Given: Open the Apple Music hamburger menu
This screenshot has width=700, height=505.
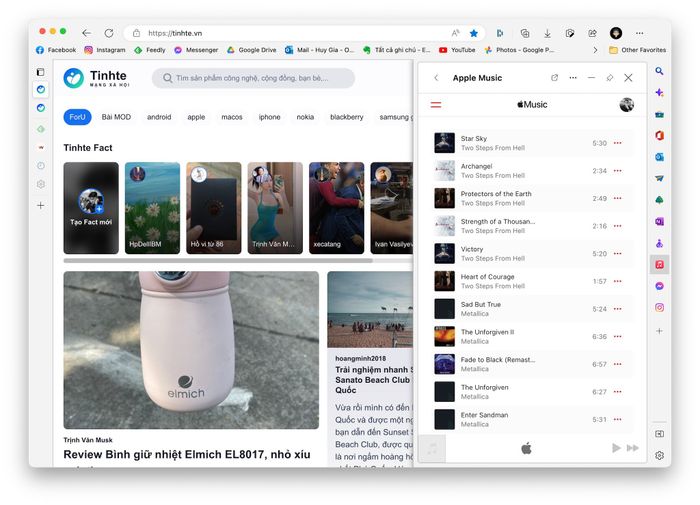Looking at the screenshot, I should (x=436, y=104).
